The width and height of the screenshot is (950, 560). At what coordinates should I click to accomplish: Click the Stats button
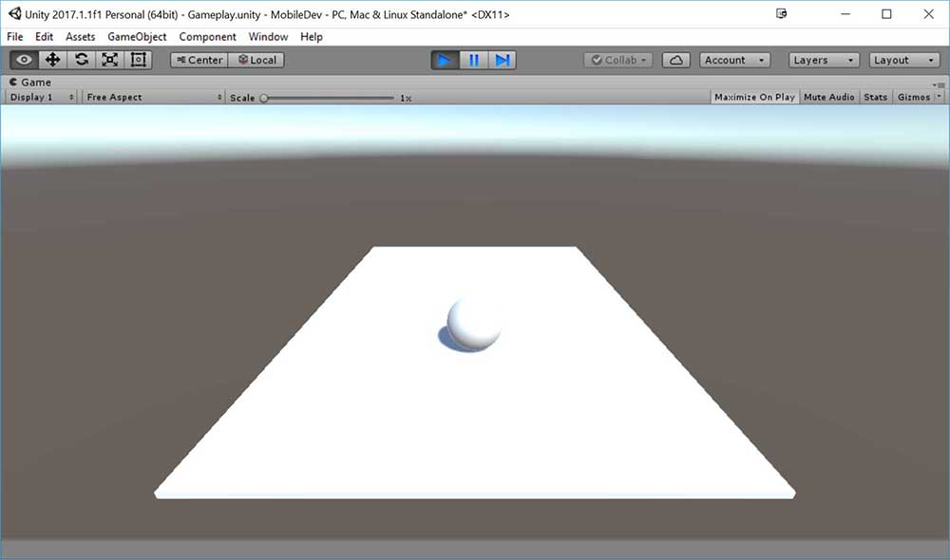(876, 97)
